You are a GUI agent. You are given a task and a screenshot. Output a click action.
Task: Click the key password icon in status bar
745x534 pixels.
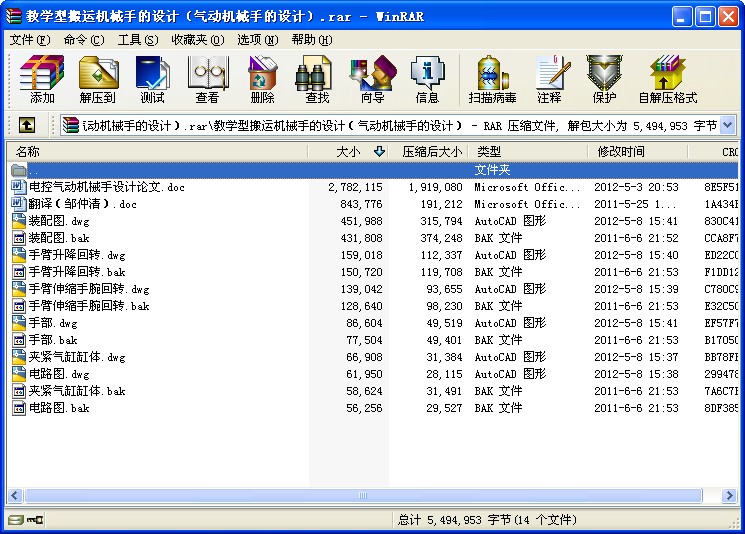[35, 520]
